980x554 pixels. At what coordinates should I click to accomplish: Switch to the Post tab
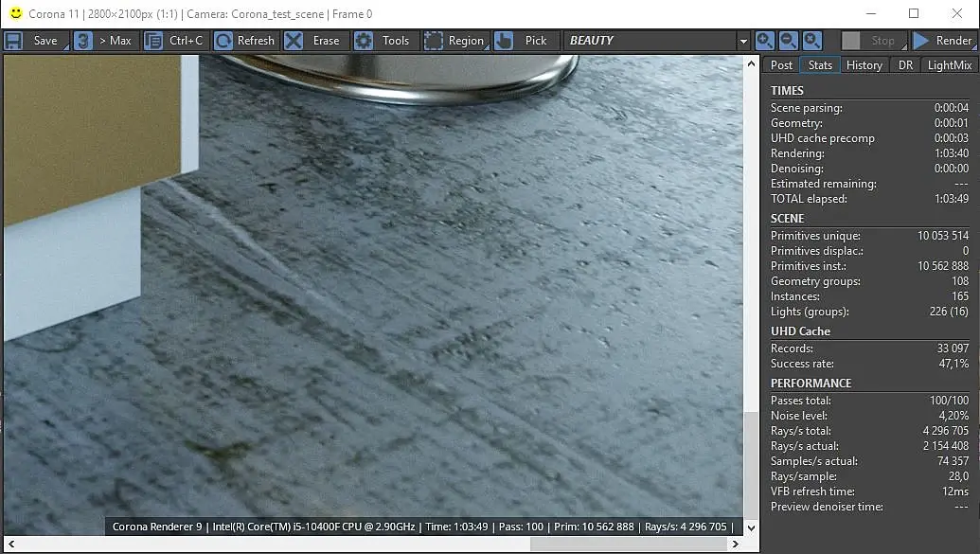(x=781, y=65)
